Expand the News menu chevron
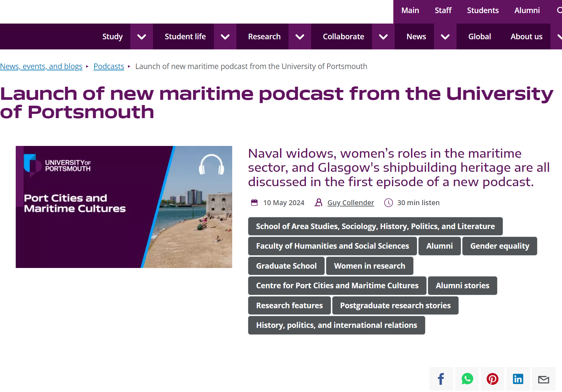Screen dimensions: 562x392 tap(445, 37)
